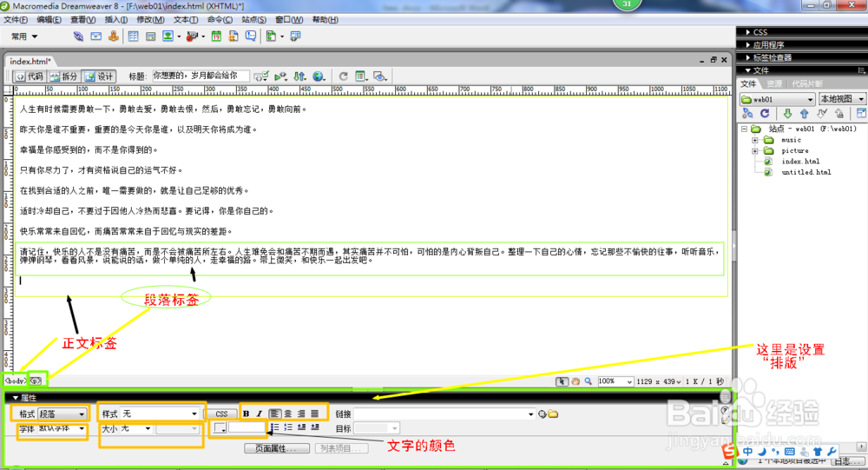Switch to Code view
The height and width of the screenshot is (470, 868).
(x=29, y=76)
